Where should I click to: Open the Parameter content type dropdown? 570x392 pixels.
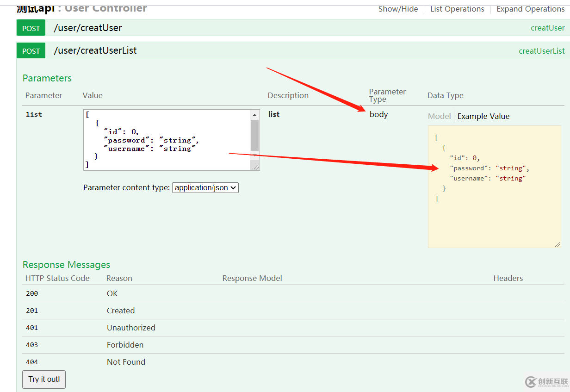205,187
